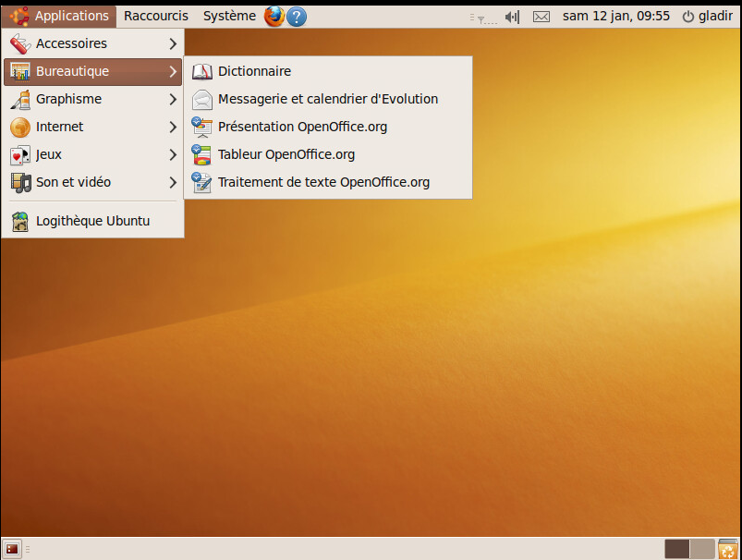
Task: Open the blue Help question mark icon
Action: (297, 16)
